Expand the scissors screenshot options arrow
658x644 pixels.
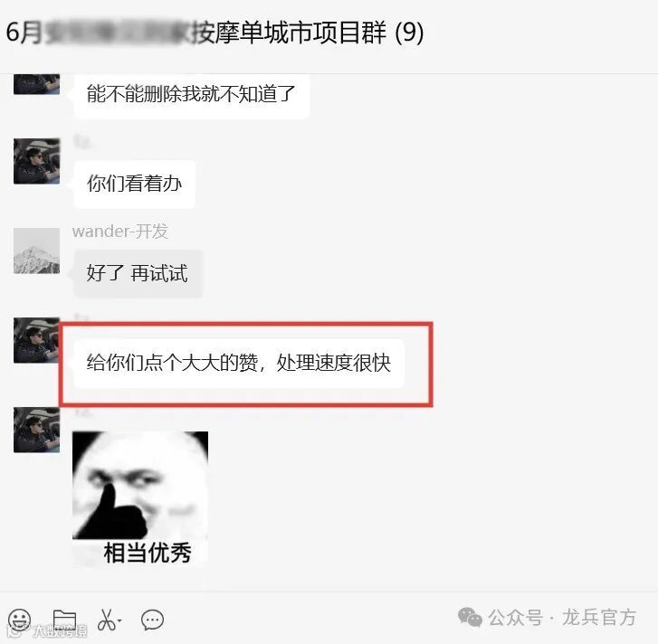point(119,620)
